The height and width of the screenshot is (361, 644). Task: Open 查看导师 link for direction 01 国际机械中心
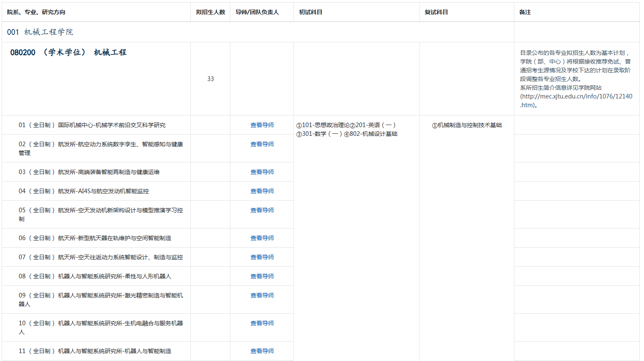[x=262, y=125]
